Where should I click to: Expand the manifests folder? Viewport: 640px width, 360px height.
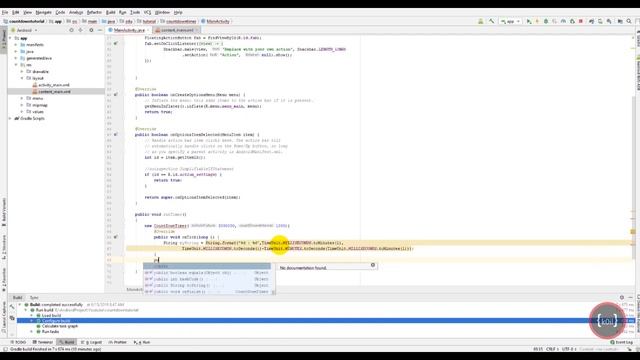coord(16,45)
